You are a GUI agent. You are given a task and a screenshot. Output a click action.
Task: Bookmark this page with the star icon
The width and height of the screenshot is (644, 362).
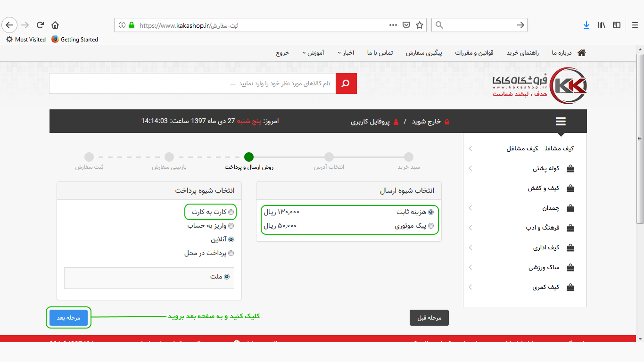420,25
